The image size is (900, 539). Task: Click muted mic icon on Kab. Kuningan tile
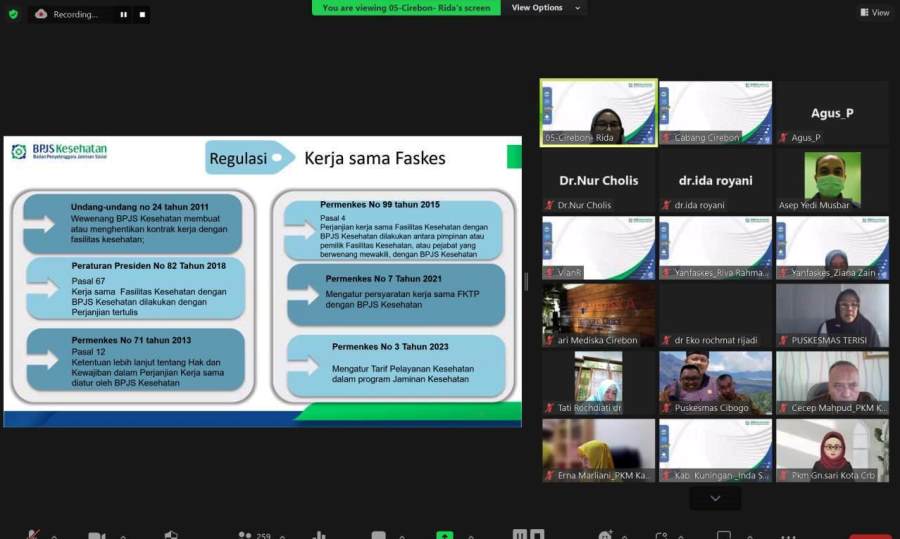tap(666, 475)
